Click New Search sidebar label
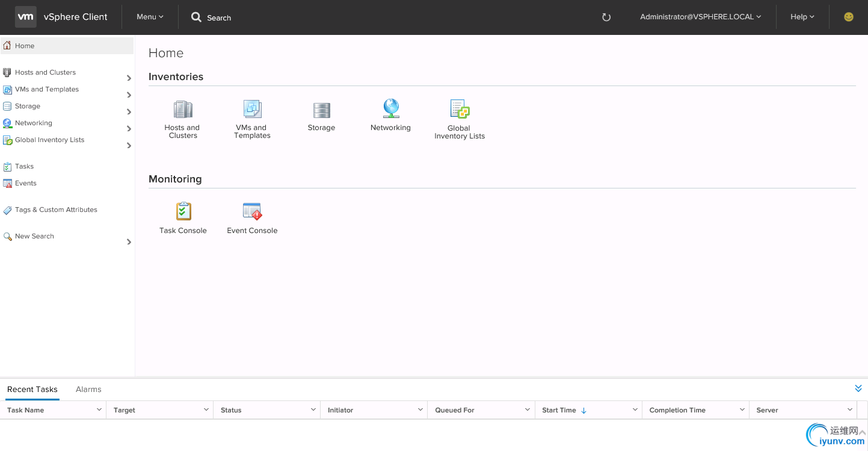The height and width of the screenshot is (451, 868). pos(34,236)
